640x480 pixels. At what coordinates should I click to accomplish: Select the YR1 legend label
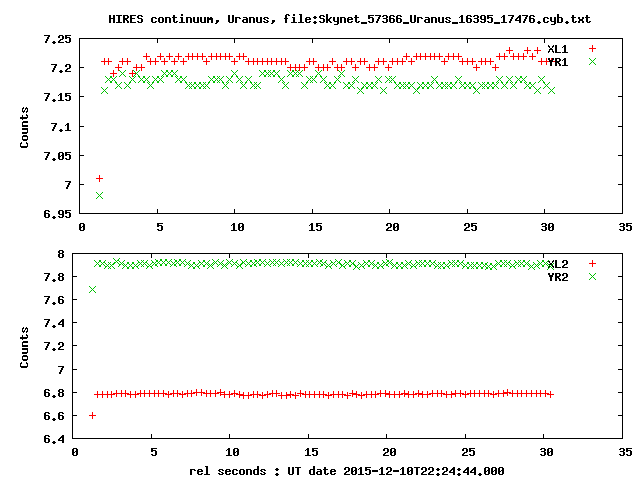558,62
